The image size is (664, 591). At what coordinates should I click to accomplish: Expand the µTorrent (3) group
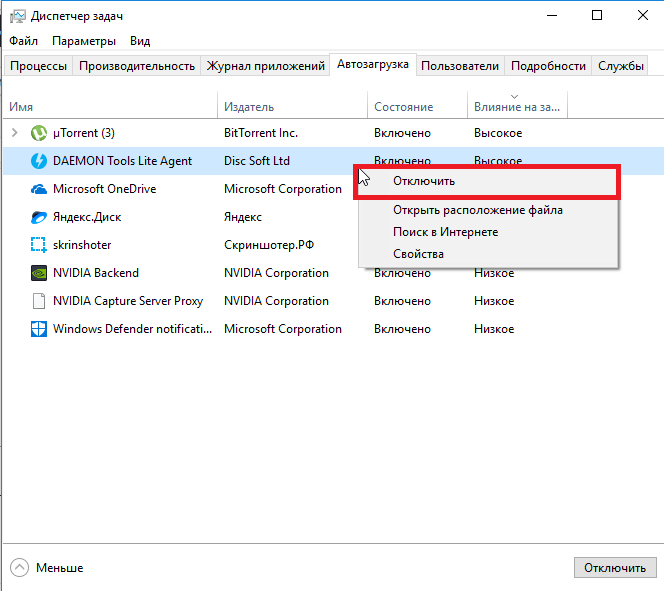14,133
